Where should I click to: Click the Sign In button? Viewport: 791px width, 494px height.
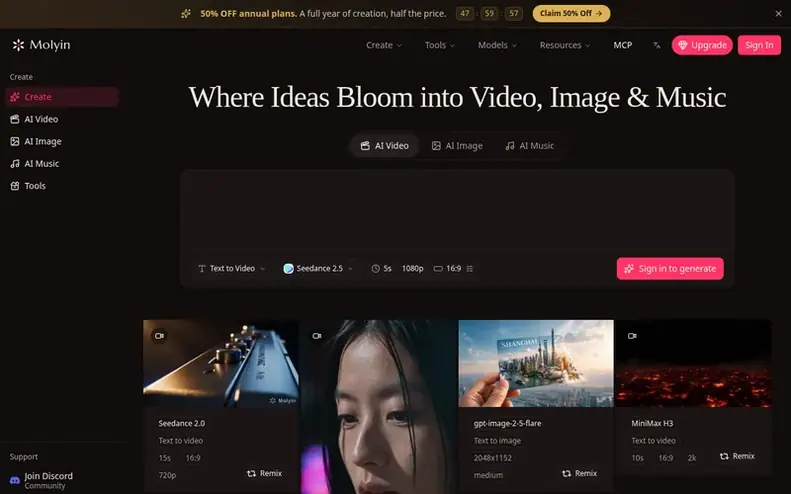tap(759, 45)
